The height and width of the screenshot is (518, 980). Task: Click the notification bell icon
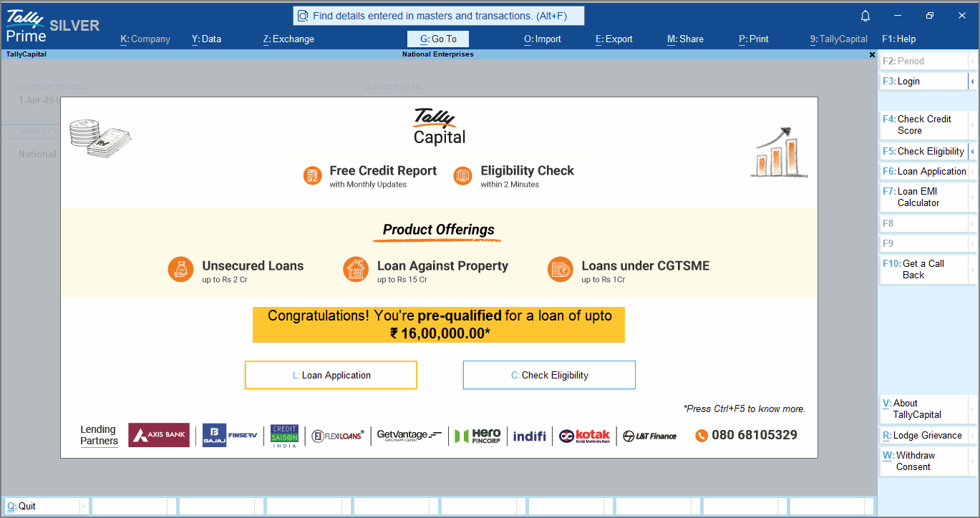[x=865, y=16]
